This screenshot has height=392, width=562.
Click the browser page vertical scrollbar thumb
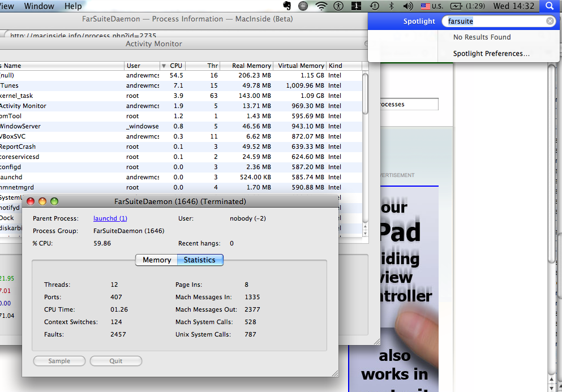(x=552, y=165)
